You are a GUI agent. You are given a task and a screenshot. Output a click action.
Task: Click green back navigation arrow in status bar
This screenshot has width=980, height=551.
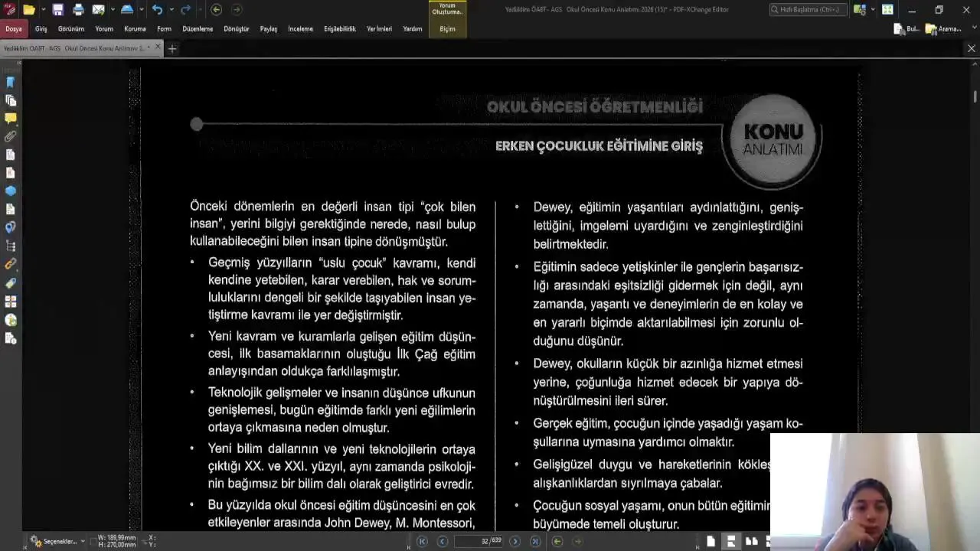pyautogui.click(x=557, y=541)
